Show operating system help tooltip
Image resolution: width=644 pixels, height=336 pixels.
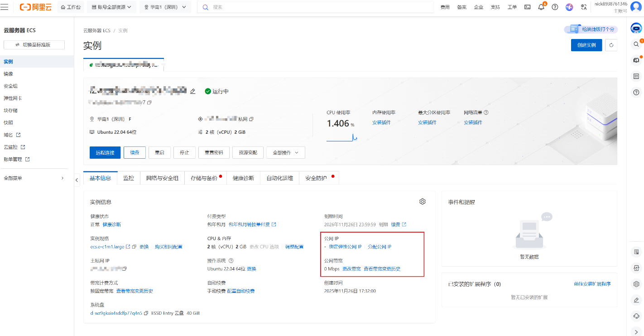coord(231,261)
